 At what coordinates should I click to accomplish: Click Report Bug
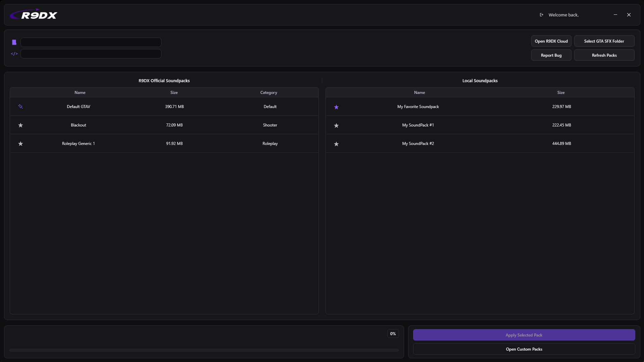pyautogui.click(x=551, y=55)
